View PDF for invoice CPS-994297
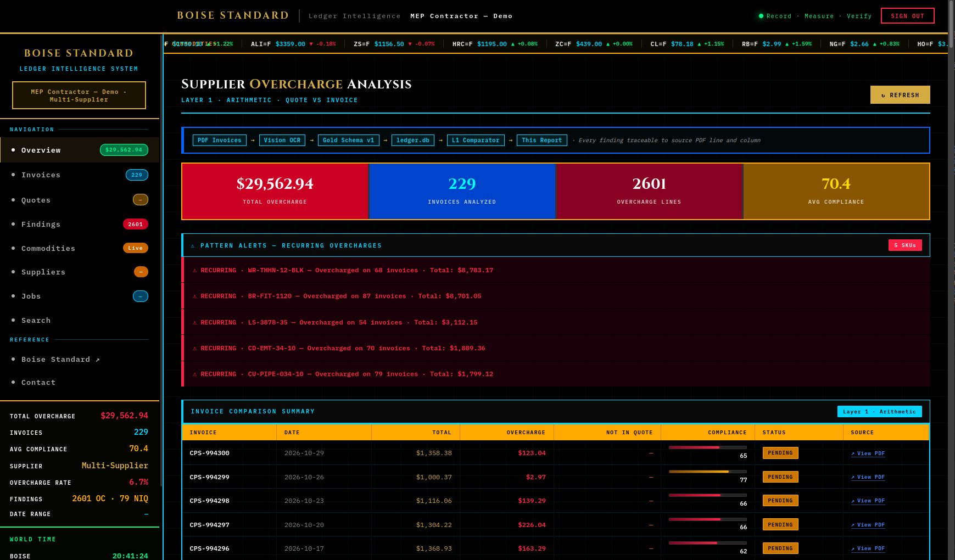Viewport: 955px width, 560px height. [868, 525]
